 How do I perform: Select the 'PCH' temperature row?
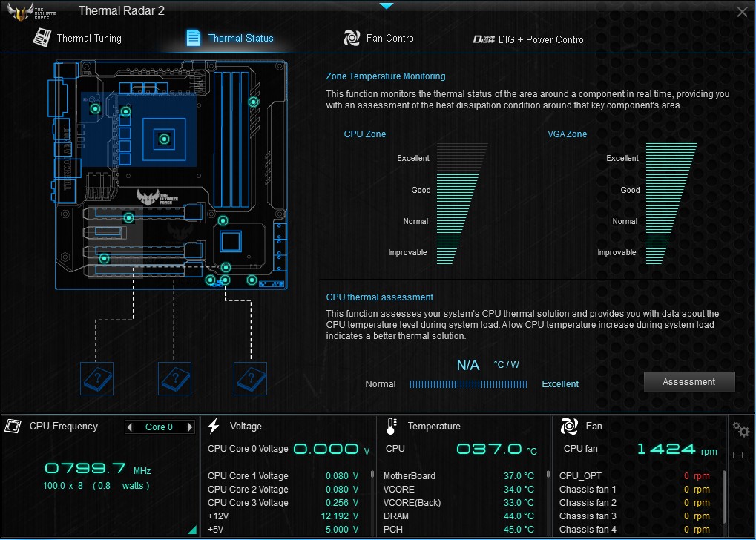458,530
